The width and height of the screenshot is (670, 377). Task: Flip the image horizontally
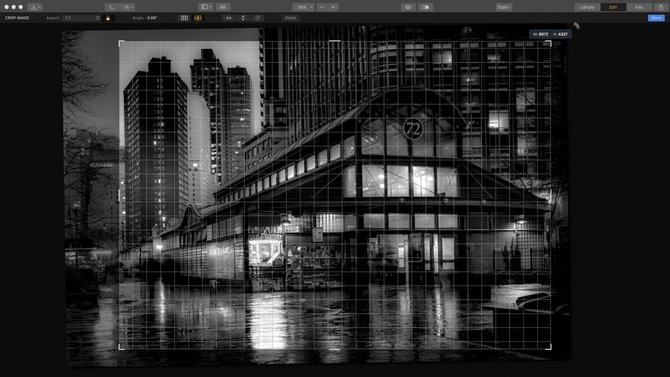[x=229, y=18]
